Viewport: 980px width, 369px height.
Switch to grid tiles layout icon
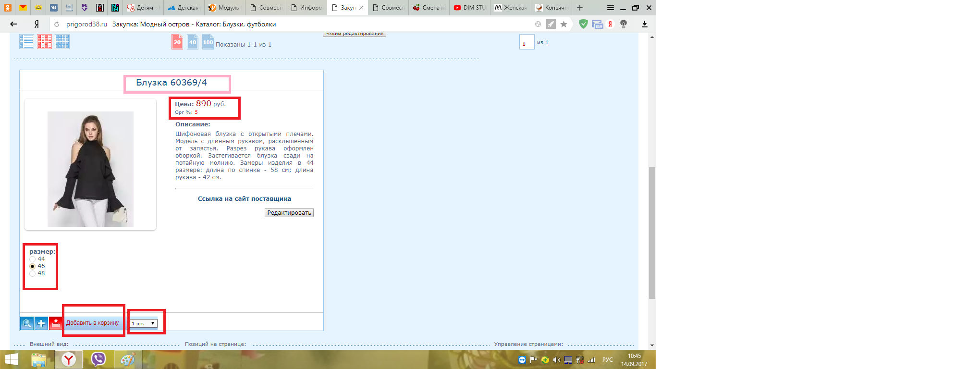tap(62, 42)
